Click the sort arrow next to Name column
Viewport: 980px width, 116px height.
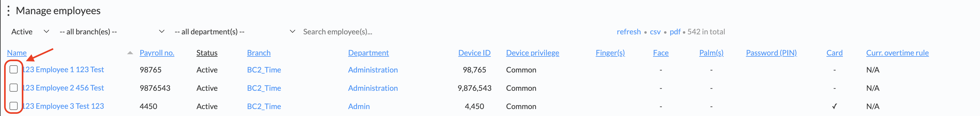click(130, 53)
